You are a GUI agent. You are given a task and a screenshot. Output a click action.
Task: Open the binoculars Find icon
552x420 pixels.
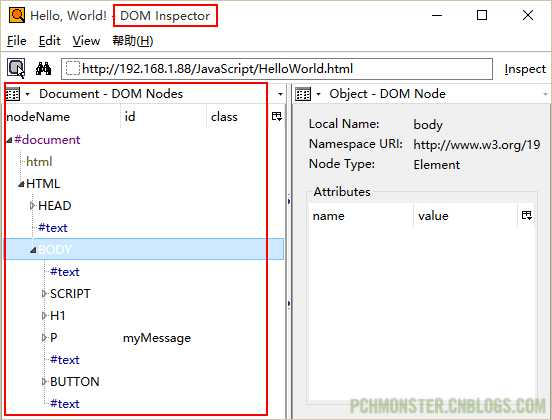pos(44,68)
